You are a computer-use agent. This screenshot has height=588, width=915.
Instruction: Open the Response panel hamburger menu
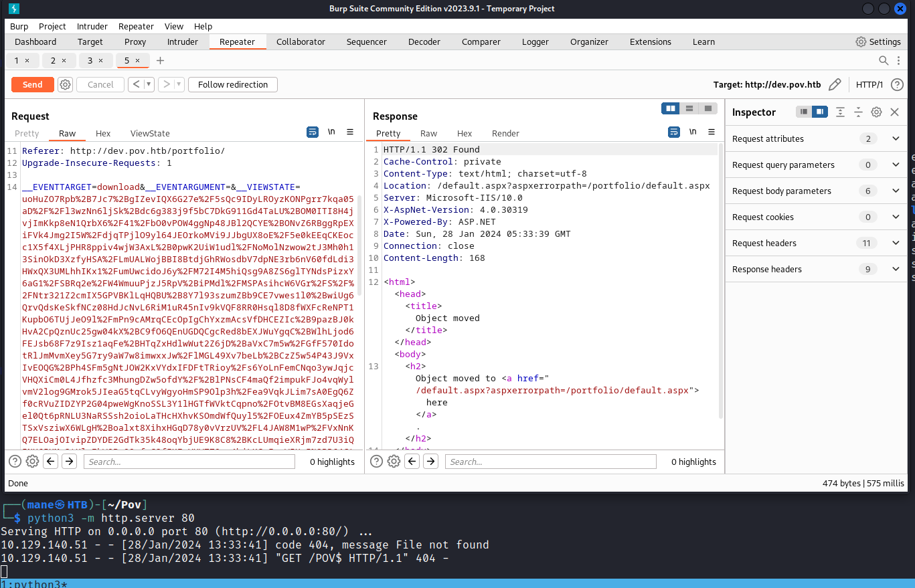point(712,132)
